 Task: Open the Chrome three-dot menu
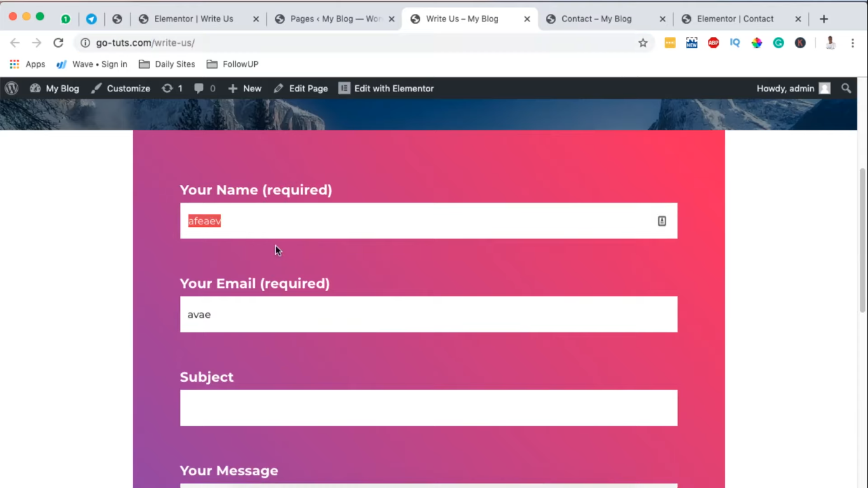coord(853,43)
